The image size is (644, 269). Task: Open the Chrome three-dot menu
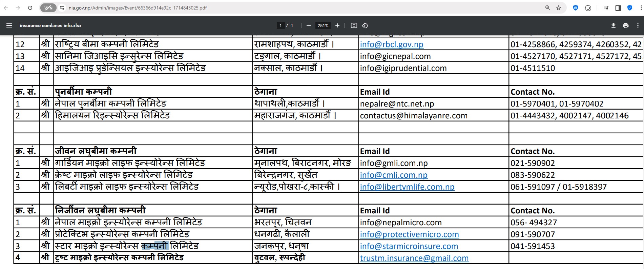pyautogui.click(x=641, y=8)
